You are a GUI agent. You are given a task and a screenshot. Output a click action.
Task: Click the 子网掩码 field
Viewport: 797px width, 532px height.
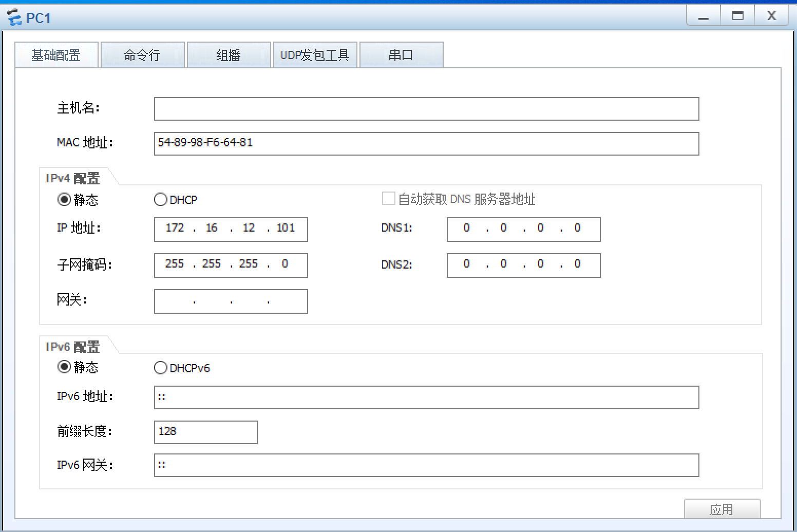point(230,265)
